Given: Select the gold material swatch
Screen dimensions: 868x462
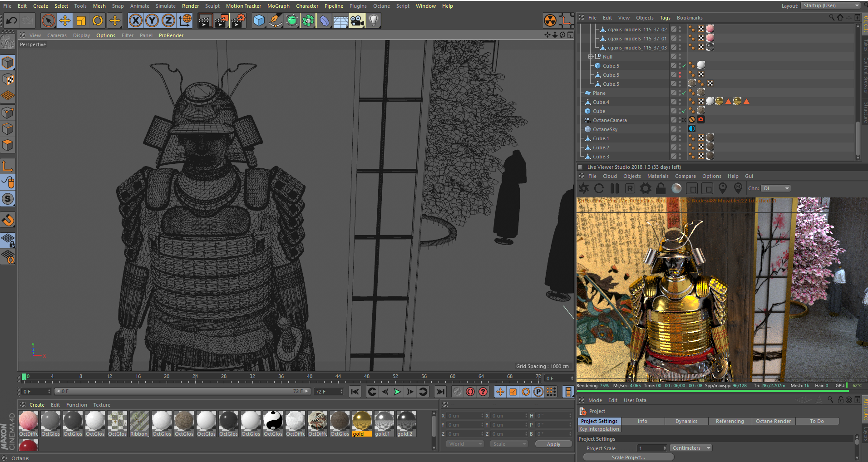Looking at the screenshot, I should pos(362,420).
